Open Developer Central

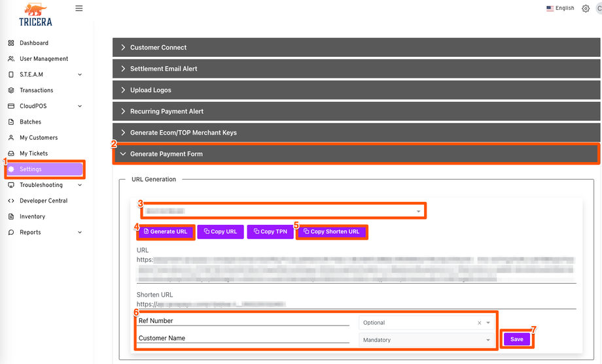[43, 201]
